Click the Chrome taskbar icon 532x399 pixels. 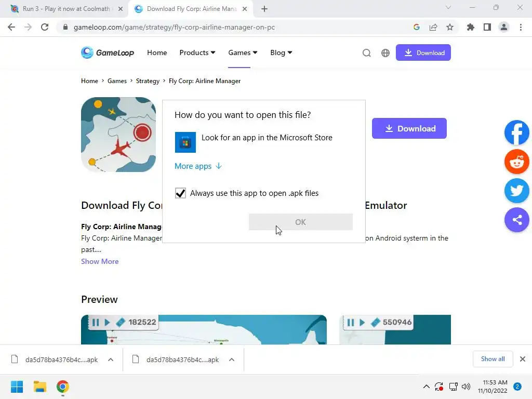click(63, 387)
